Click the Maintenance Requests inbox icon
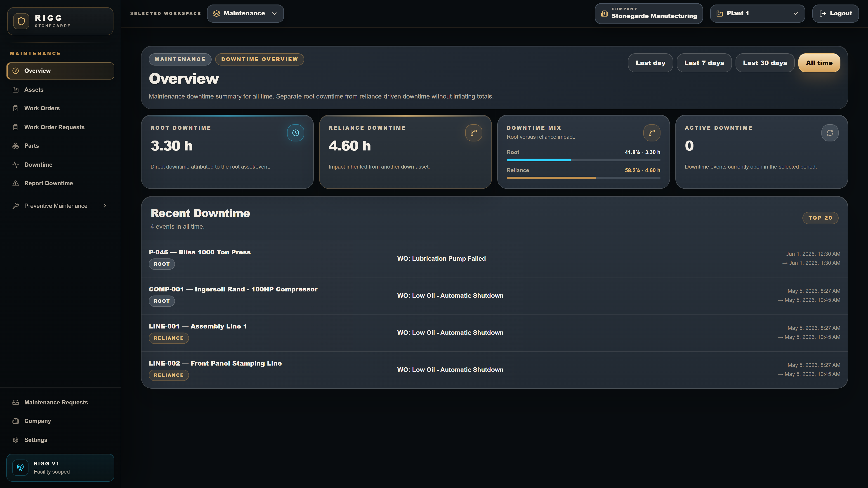868x488 pixels. (16, 402)
